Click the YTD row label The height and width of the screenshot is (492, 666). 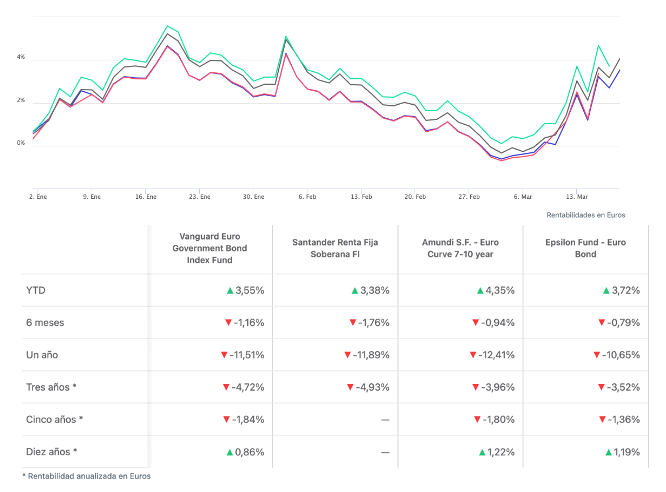click(35, 290)
